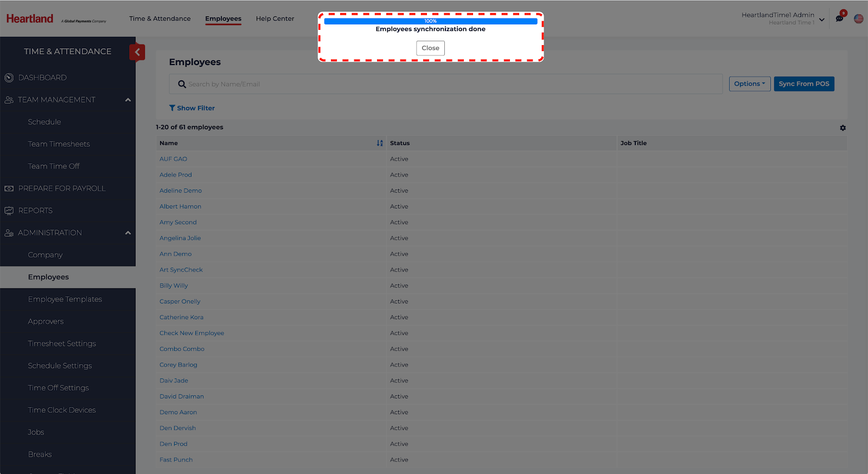Open the chat notifications icon

coord(839,18)
